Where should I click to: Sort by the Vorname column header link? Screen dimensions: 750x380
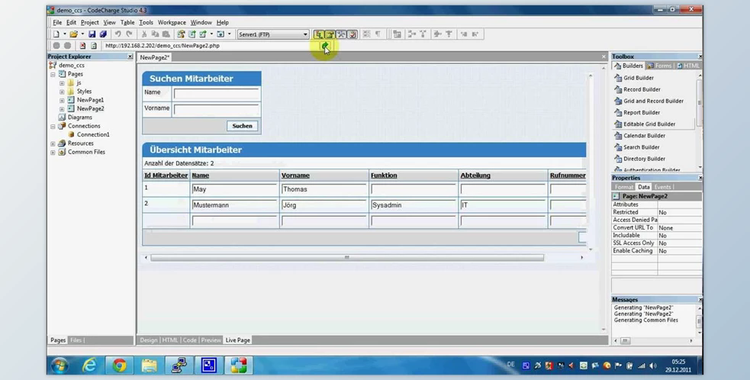[295, 176]
